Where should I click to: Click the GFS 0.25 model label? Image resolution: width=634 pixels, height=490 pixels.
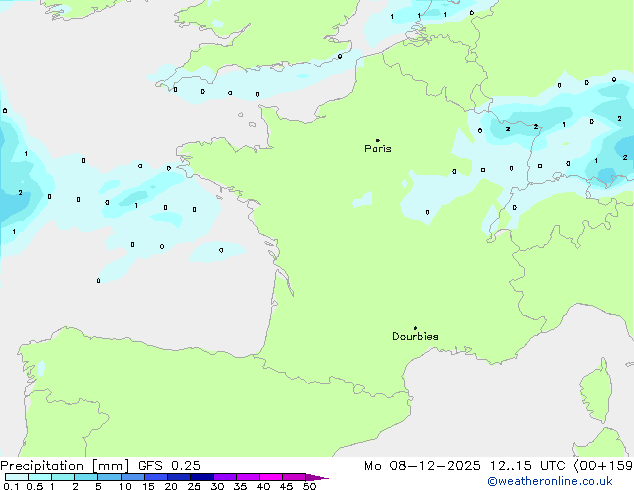[169, 466]
